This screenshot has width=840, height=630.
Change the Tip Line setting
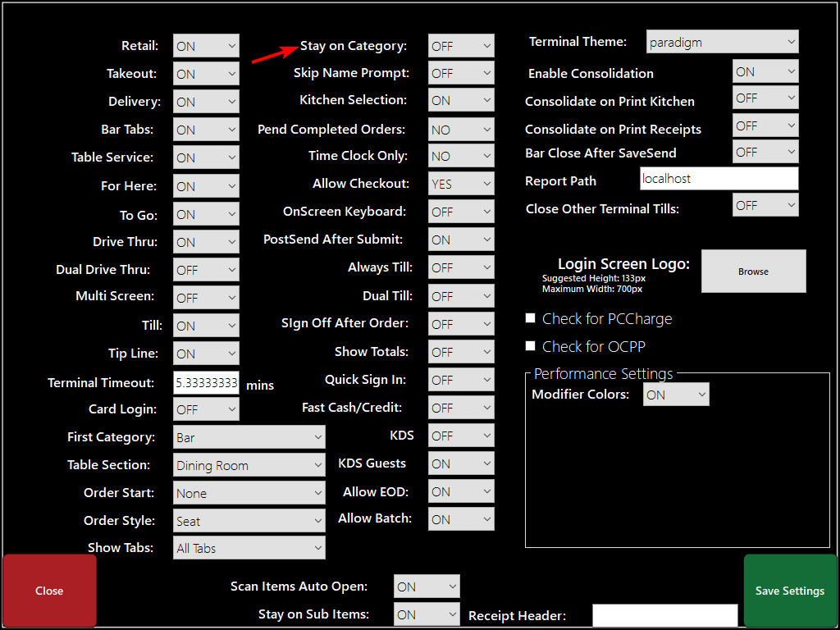click(x=206, y=354)
